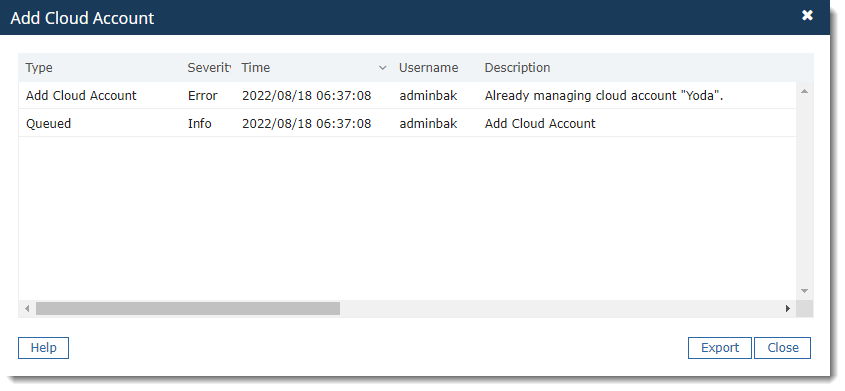Click the 'Info' severity cell
845x391 pixels.
pos(199,124)
